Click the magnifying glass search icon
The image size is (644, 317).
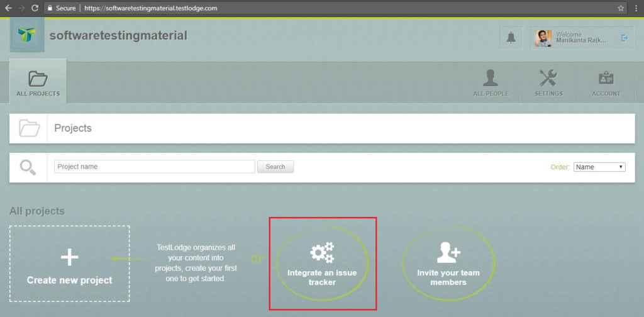point(28,167)
